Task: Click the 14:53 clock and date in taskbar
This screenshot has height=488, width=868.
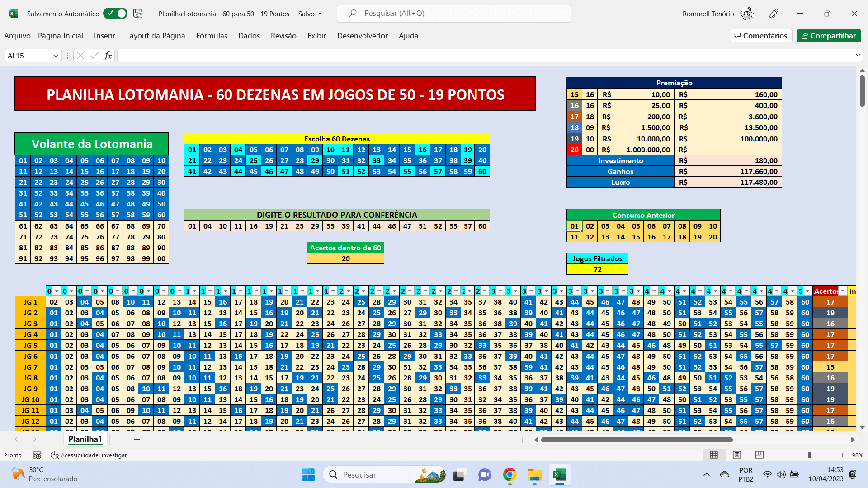Action: pyautogui.click(x=826, y=474)
